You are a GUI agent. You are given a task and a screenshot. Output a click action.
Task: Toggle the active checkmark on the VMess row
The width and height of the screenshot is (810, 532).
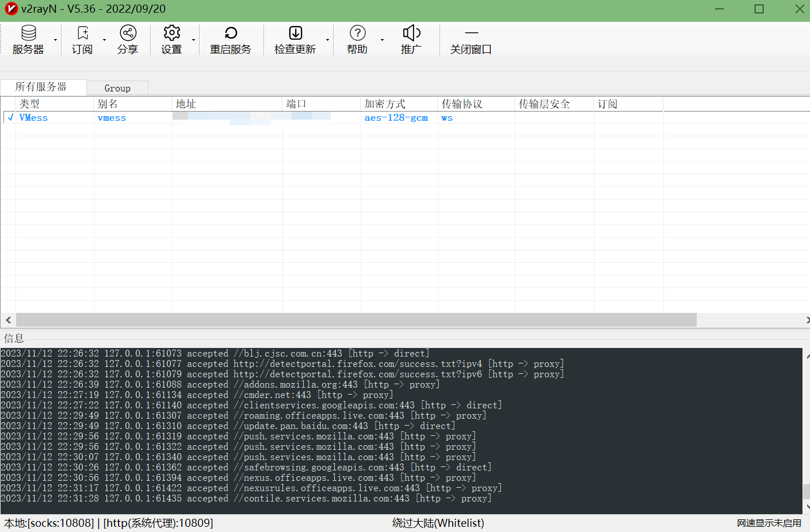10,117
